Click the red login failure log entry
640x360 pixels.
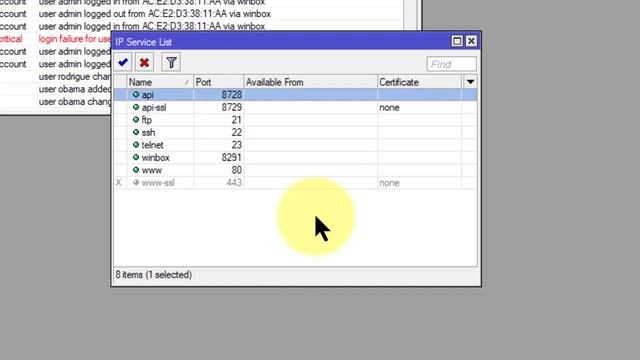point(75,39)
